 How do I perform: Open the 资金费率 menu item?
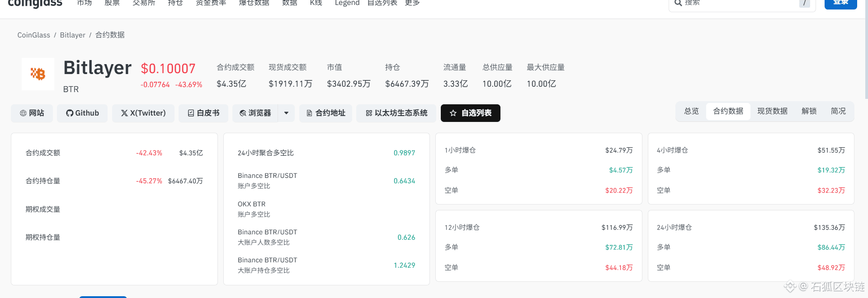(x=211, y=3)
